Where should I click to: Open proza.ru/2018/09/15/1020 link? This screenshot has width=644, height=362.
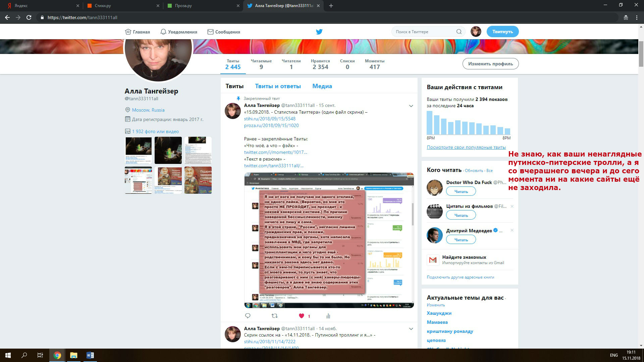click(x=271, y=125)
